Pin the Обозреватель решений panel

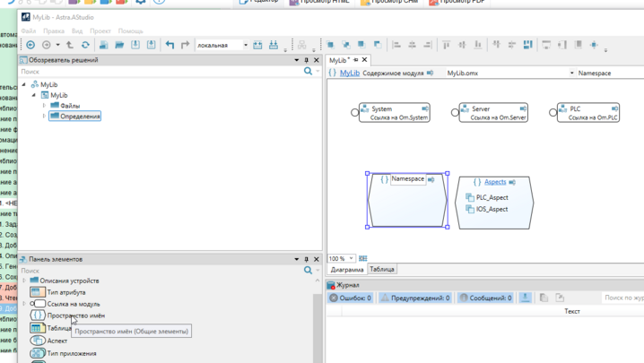306,60
